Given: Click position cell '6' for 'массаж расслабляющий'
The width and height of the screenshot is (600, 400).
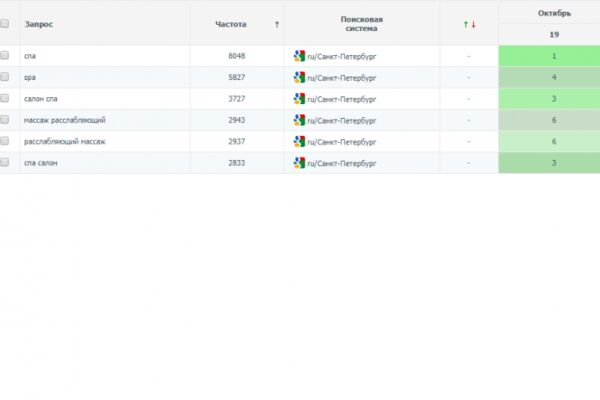Looking at the screenshot, I should click(549, 120).
